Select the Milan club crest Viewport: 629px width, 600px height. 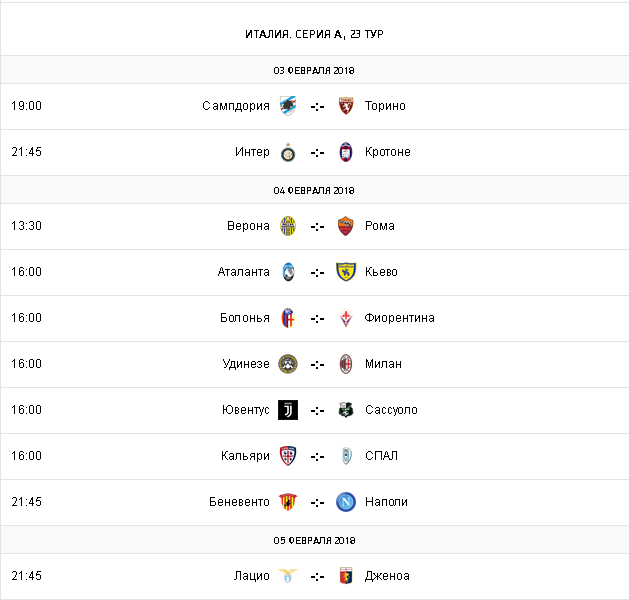click(346, 364)
